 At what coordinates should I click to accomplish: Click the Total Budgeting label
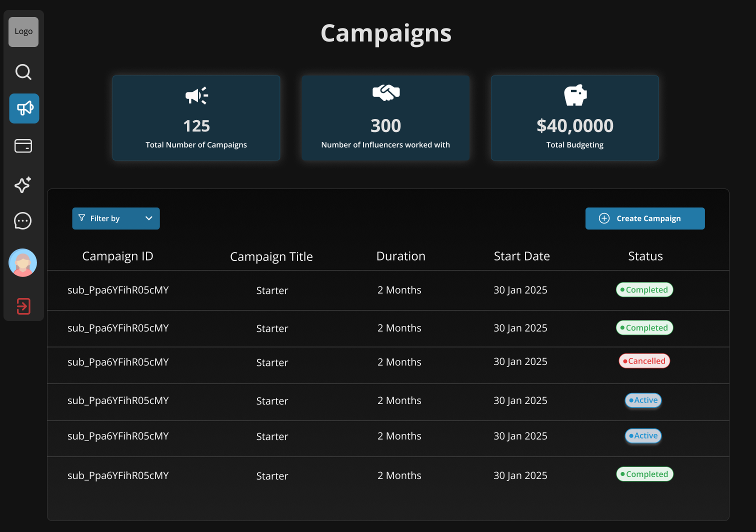click(x=575, y=145)
